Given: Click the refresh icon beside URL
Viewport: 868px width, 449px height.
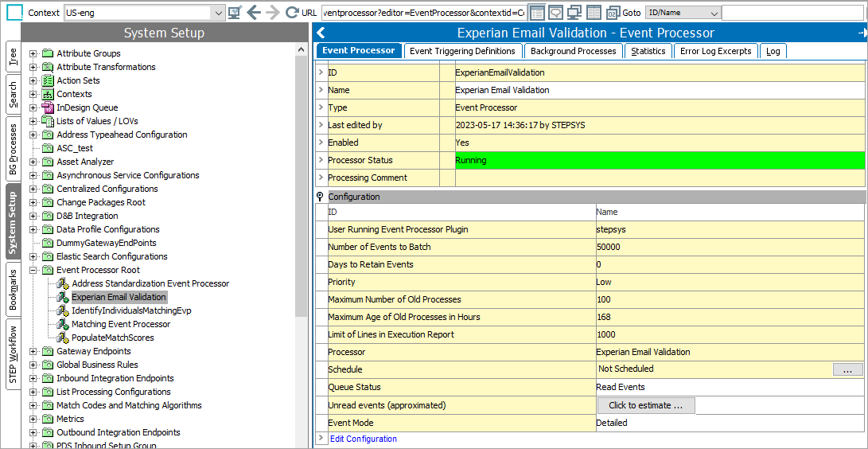Looking at the screenshot, I should (x=291, y=13).
